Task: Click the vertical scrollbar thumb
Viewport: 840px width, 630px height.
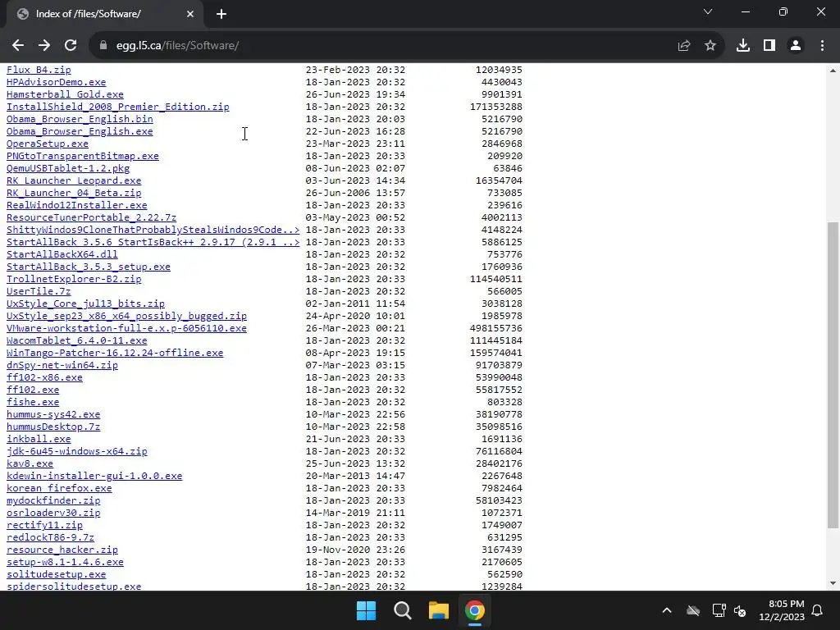Action: click(x=833, y=375)
